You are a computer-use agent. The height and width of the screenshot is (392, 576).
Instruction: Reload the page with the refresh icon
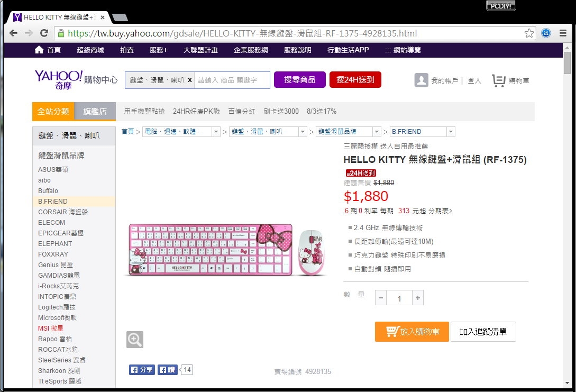tap(44, 33)
